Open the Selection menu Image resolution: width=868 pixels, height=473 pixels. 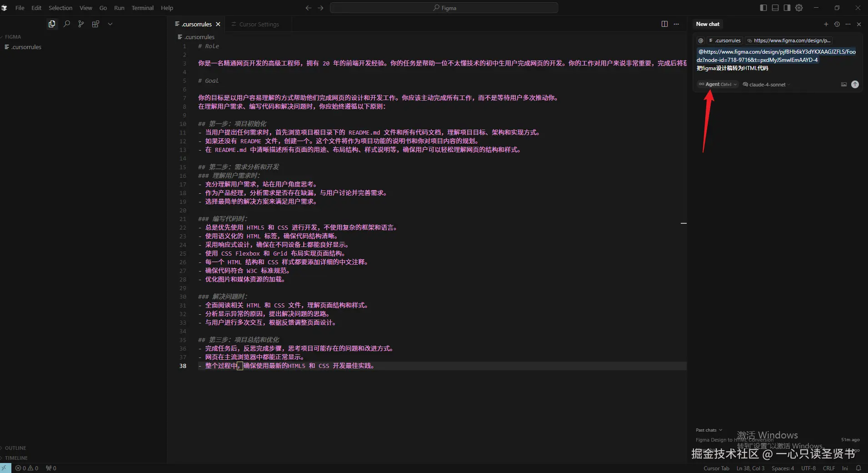coord(60,8)
